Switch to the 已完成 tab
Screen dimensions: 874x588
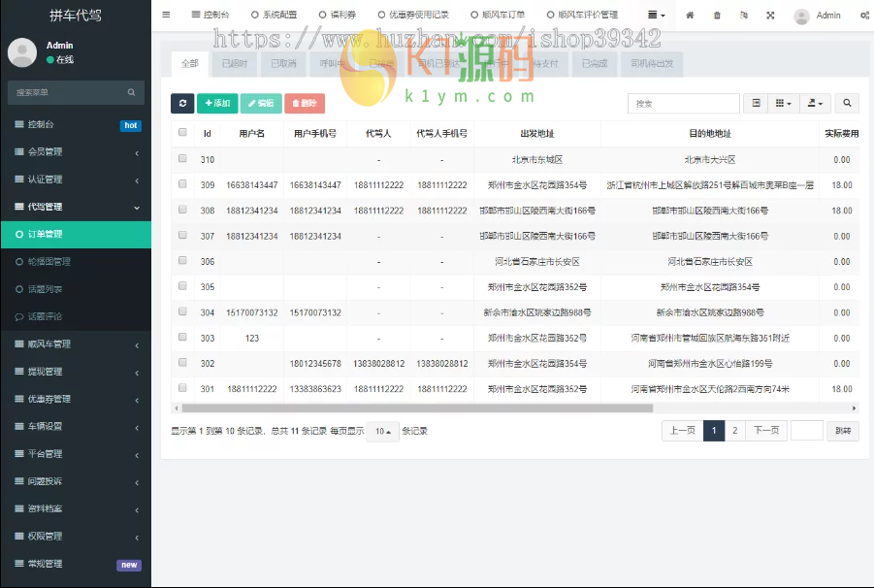click(595, 63)
